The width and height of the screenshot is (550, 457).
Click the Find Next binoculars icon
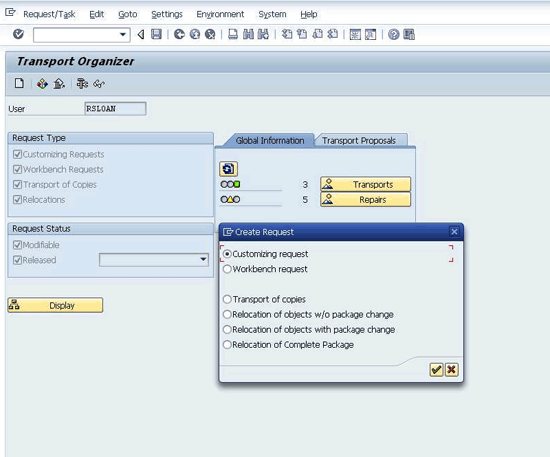pyautogui.click(x=263, y=34)
